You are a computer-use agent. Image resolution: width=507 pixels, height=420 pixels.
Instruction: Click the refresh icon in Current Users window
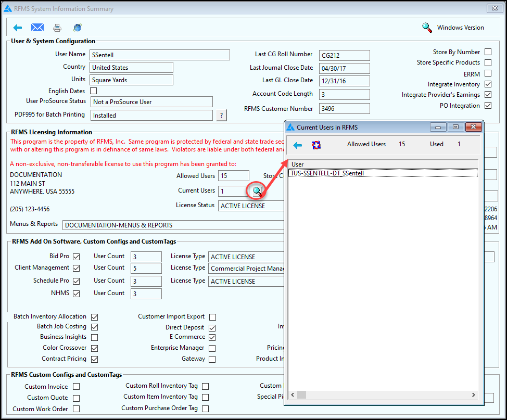316,145
